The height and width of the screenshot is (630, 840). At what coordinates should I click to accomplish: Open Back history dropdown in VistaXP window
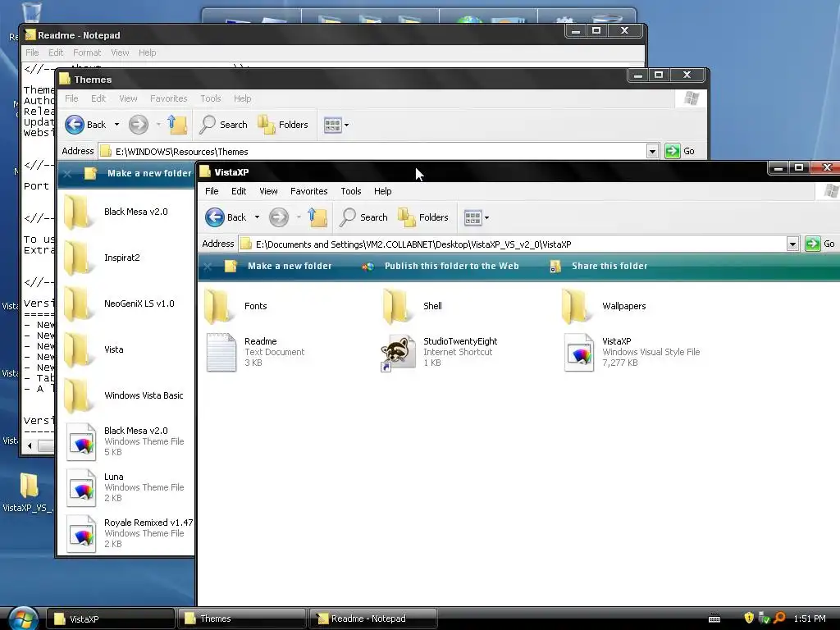click(257, 217)
